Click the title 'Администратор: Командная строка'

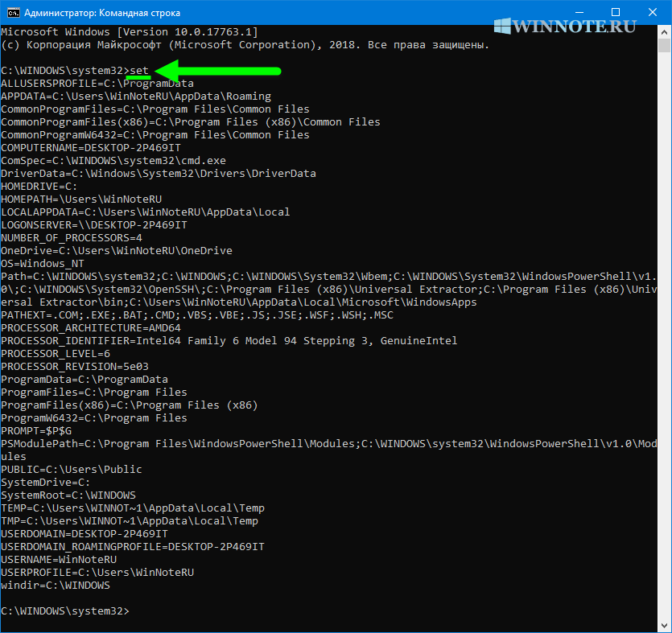tap(102, 13)
